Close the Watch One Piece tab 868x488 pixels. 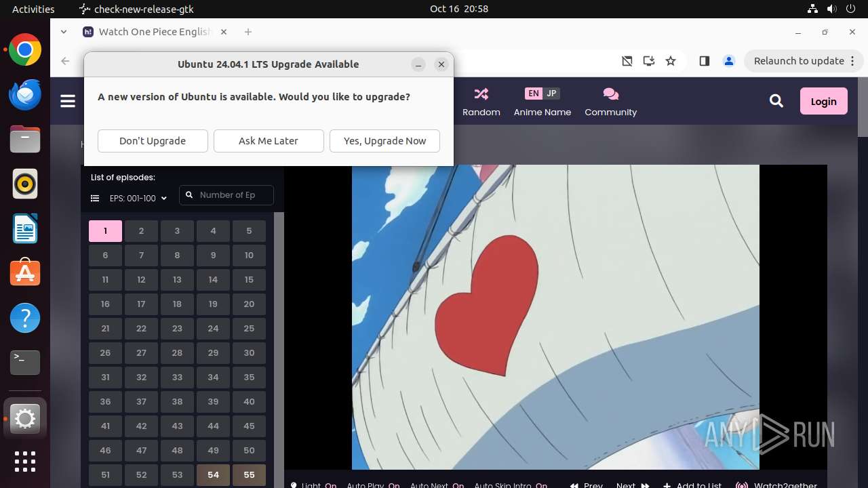[224, 32]
